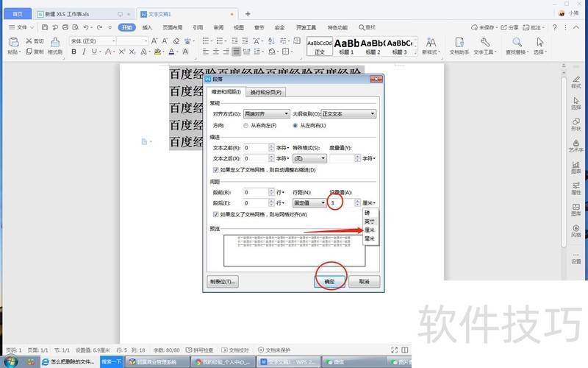Click the Text Tools (文字工具) wrench icon

click(x=484, y=44)
